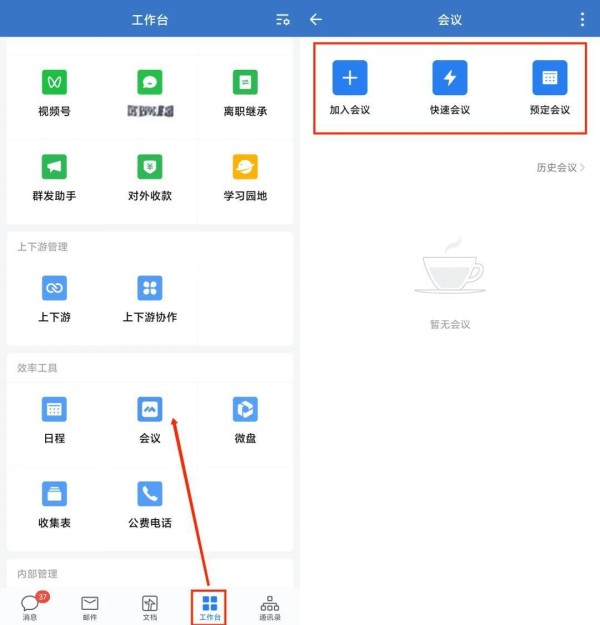Screen dimensions: 600x625
Task: Tap the workbench settings icon in header
Action: (283, 20)
